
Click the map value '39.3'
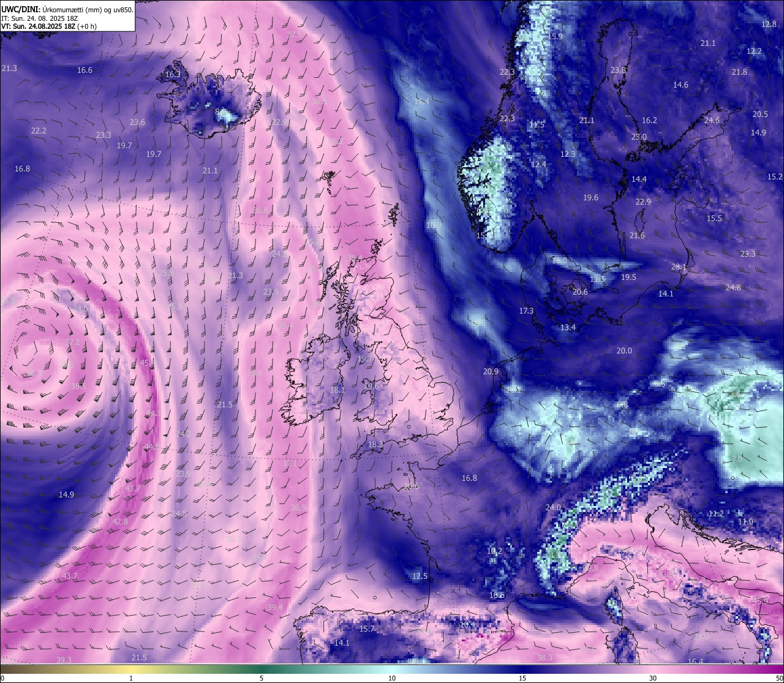64,660
